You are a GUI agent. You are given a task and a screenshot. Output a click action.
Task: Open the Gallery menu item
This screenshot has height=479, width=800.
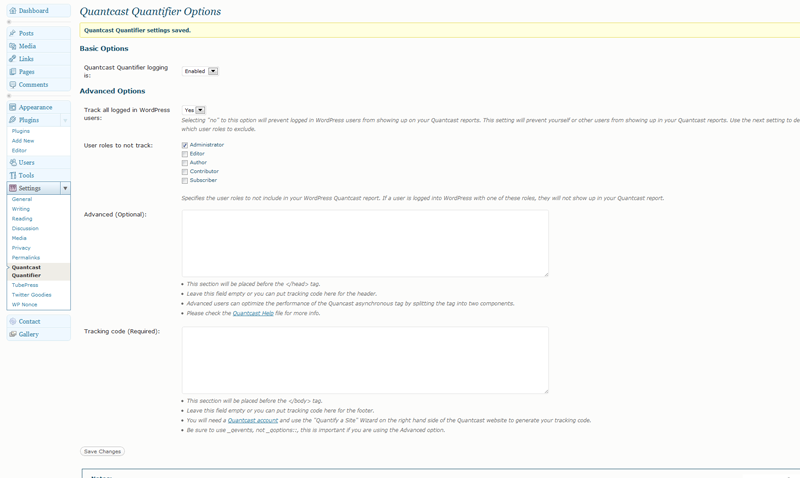click(38, 334)
